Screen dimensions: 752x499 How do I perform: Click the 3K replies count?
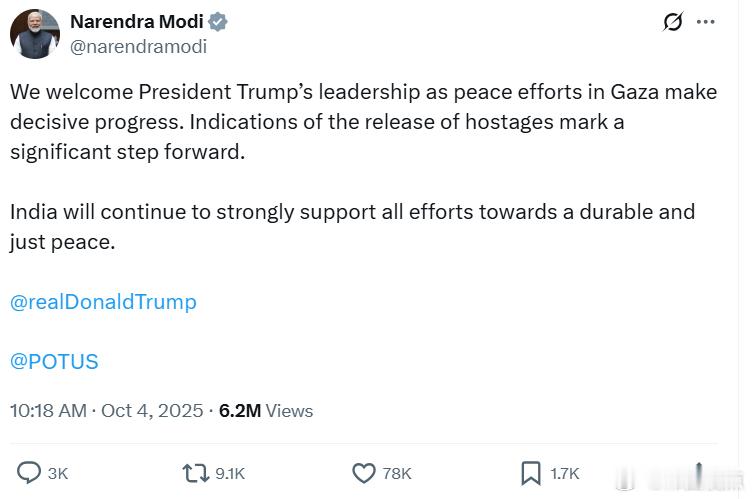[x=58, y=473]
